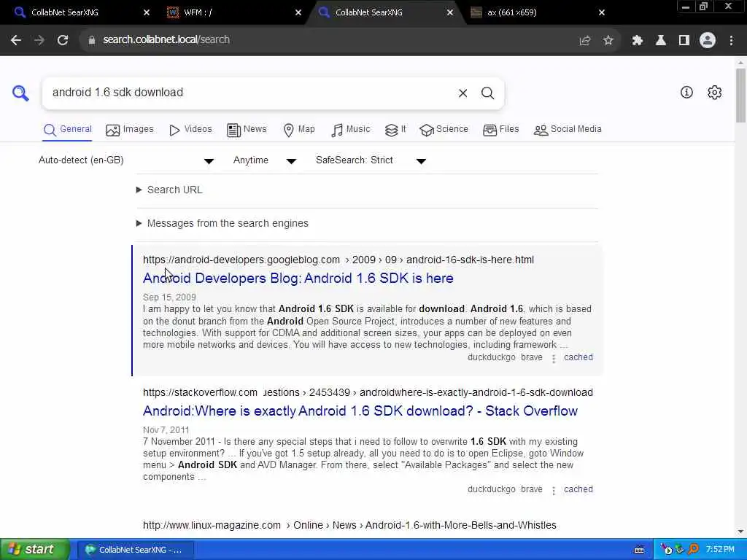Viewport: 747px width, 560px height.
Task: Go back with browser back arrow
Action: pyautogui.click(x=16, y=40)
